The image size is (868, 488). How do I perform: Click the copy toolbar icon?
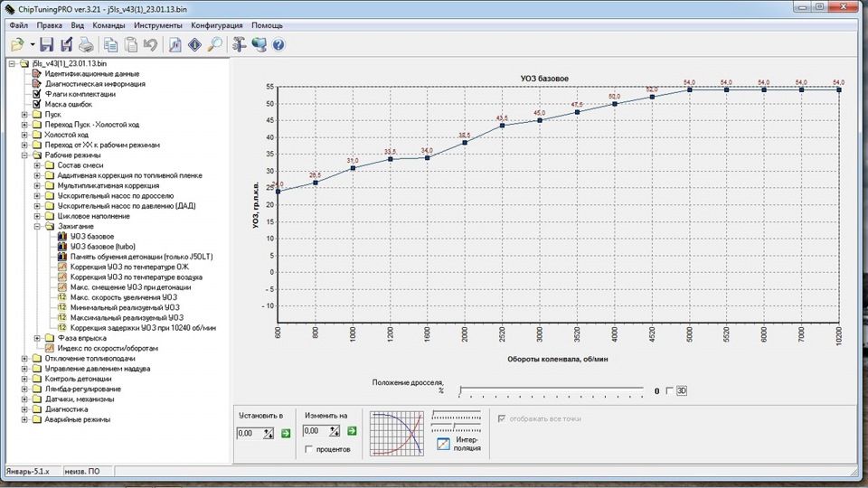point(110,45)
